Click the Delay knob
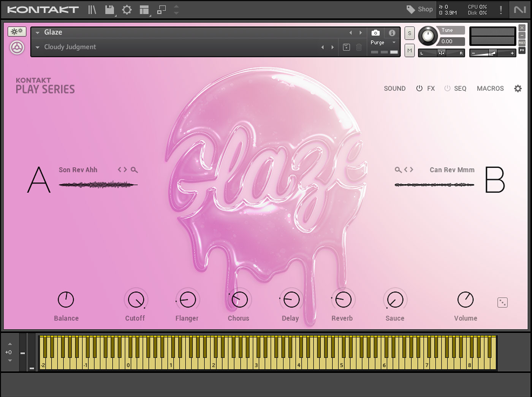 291,300
